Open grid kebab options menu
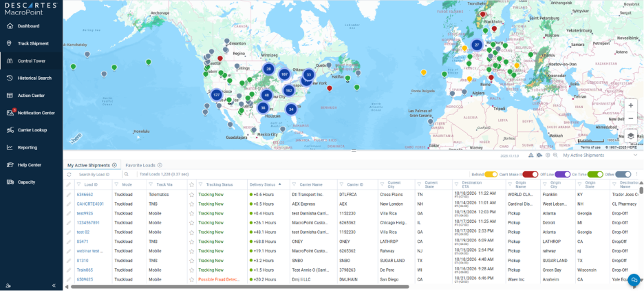The width and height of the screenshot is (644, 291). [637, 175]
